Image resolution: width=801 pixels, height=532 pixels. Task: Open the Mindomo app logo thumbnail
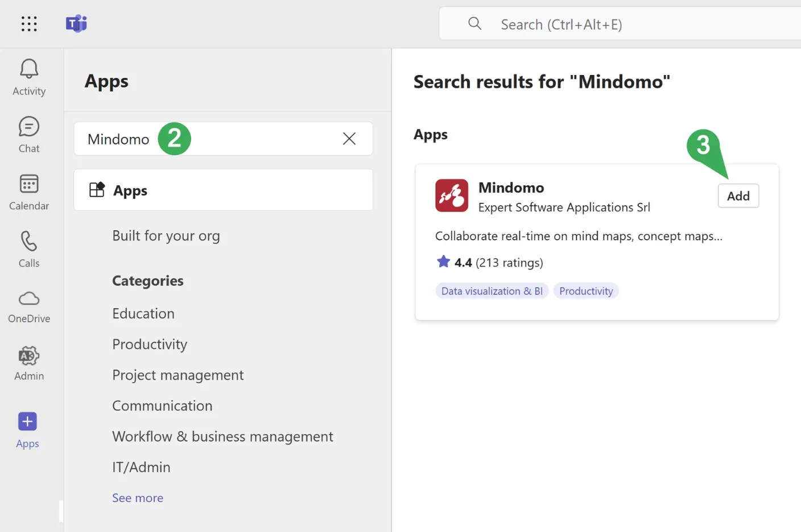(452, 196)
